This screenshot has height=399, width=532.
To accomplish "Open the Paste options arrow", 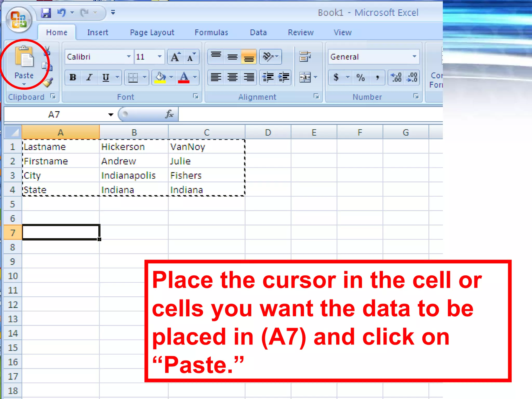I will [x=24, y=84].
